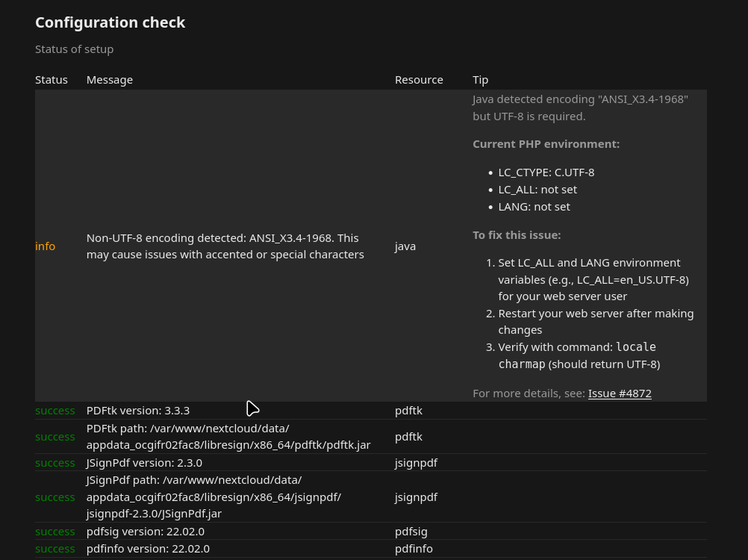Screen dimensions: 748x560
Task: Click the 'Current PHP environment:' heading
Action: [546, 144]
